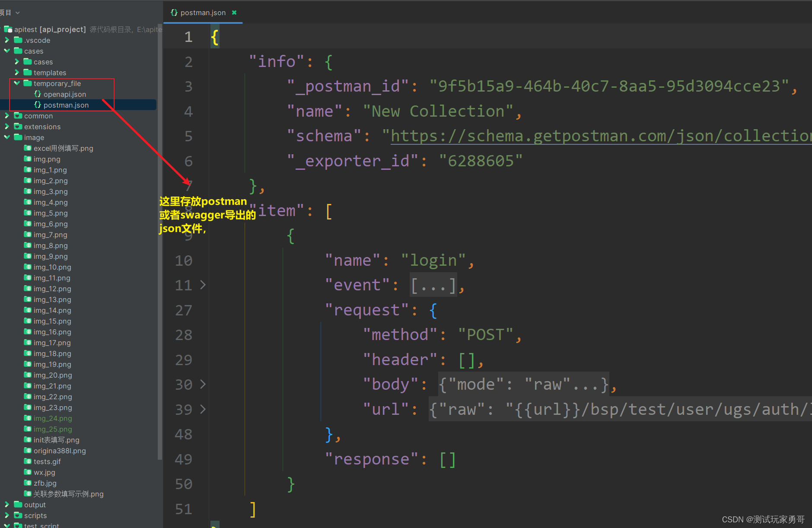Screen dimensions: 812x528
Task: Expand the nested cases subfolder
Action: click(17, 62)
